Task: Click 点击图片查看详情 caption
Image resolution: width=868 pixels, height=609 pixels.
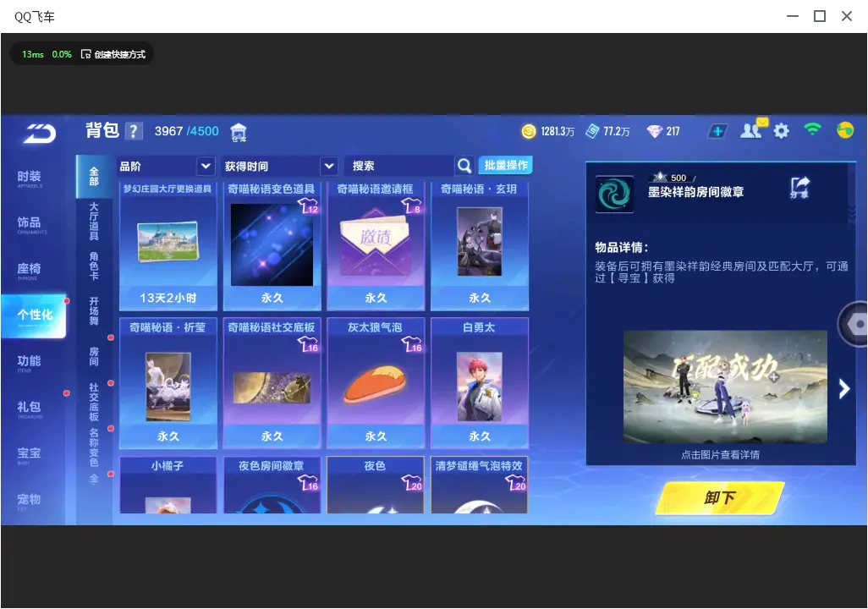Action: coord(720,454)
